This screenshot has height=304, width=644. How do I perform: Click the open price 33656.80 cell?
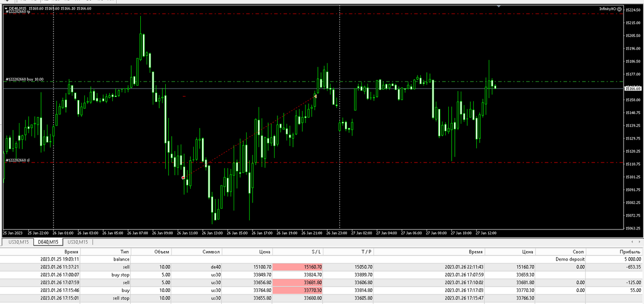coord(263,282)
